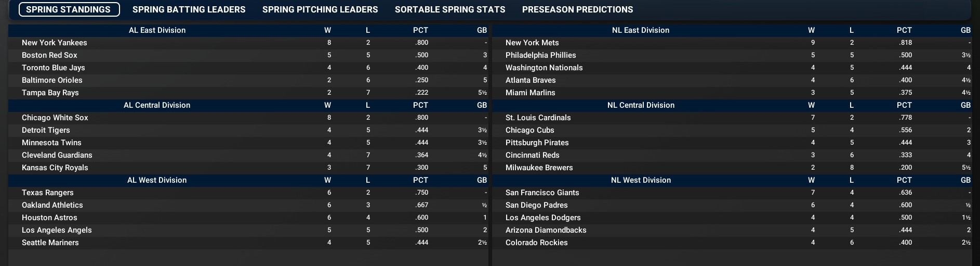Click the AL West Division header

coord(157,180)
